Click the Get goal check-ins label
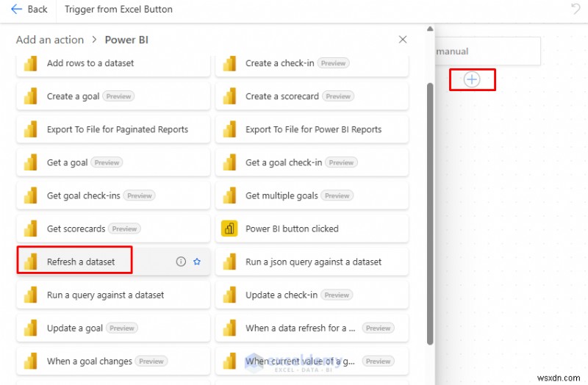This screenshot has width=588, height=385. tap(84, 195)
